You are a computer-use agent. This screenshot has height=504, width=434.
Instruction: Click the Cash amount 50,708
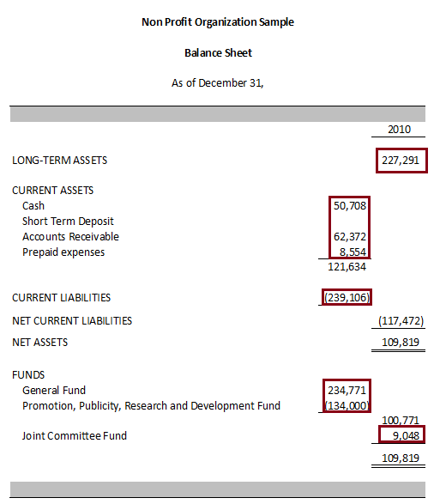coord(350,206)
